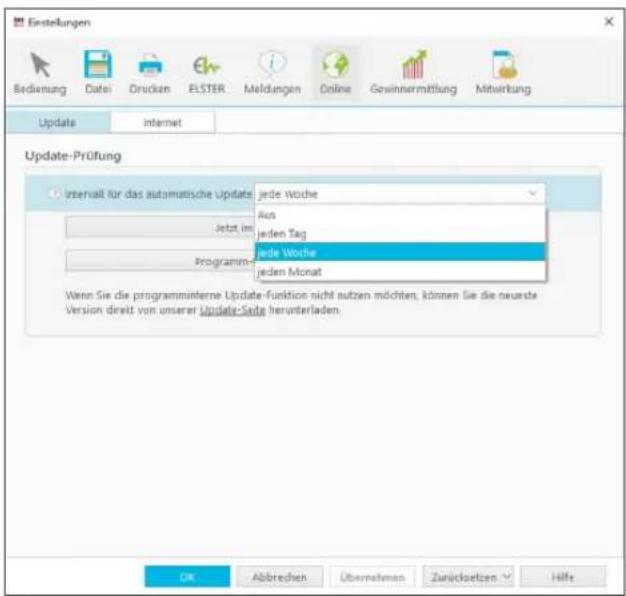Open the Zurücksetzen dropdown button

point(468,576)
